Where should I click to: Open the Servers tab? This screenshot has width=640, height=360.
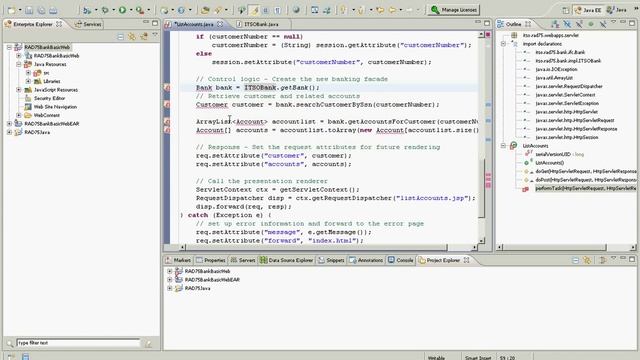[243, 260]
